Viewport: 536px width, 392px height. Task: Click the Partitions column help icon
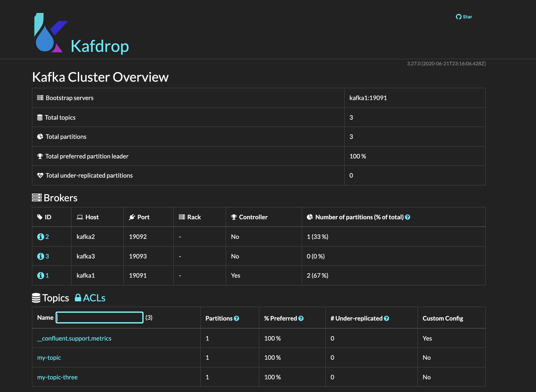(236, 318)
